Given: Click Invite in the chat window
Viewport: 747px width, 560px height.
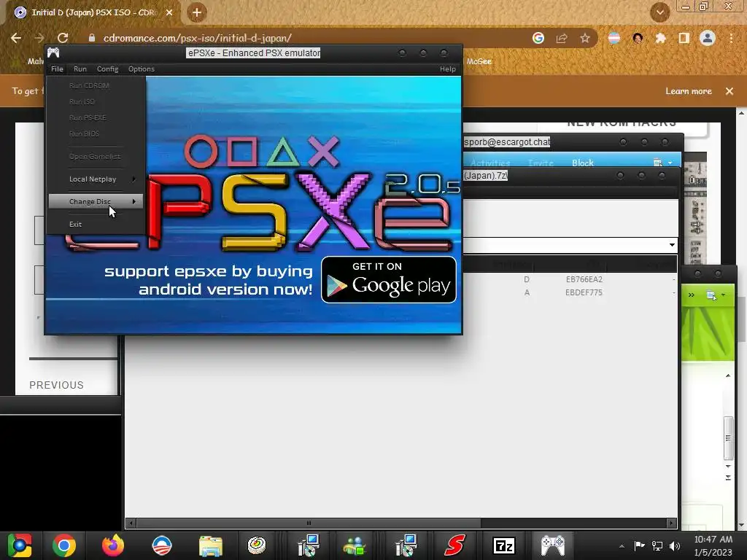Looking at the screenshot, I should (541, 163).
